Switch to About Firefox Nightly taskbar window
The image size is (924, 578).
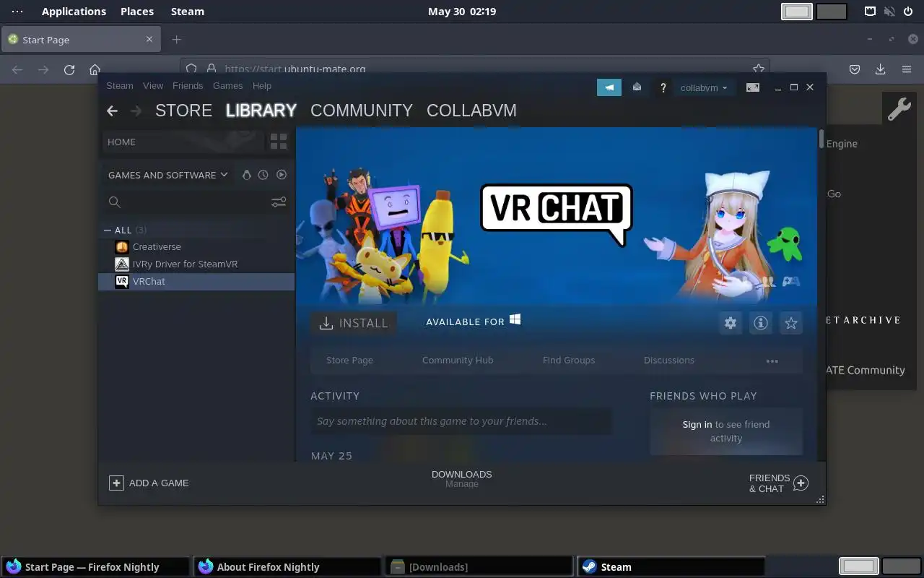coord(287,567)
